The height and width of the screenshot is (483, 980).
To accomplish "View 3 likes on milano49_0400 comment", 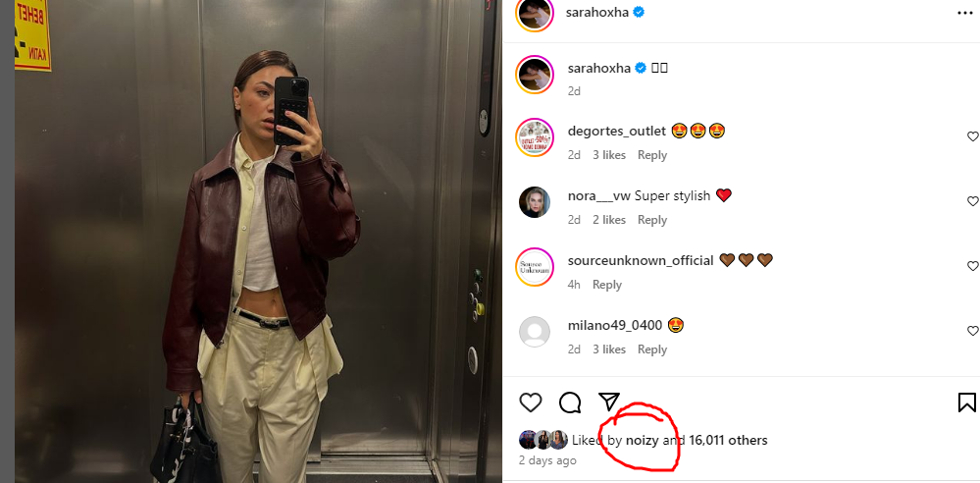I will (609, 349).
